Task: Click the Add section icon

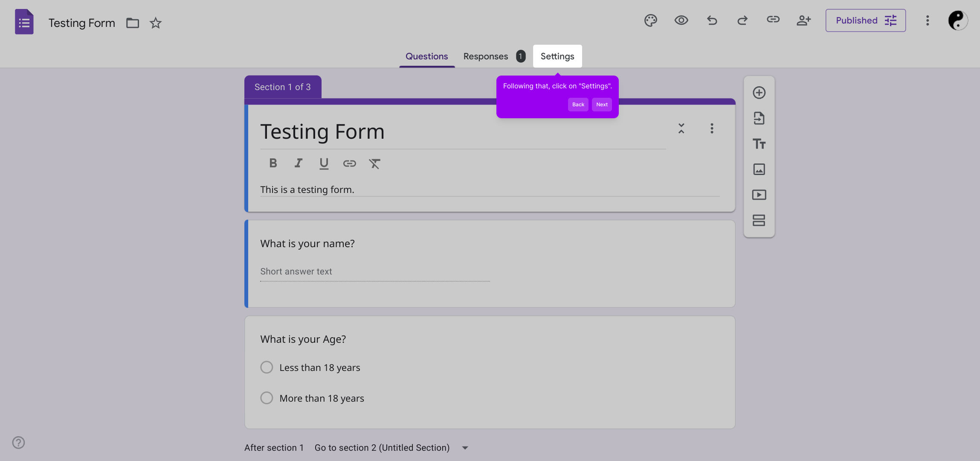Action: pyautogui.click(x=759, y=220)
